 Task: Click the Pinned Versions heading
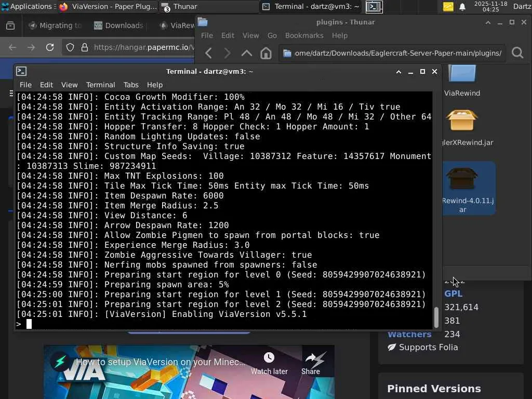point(434,389)
